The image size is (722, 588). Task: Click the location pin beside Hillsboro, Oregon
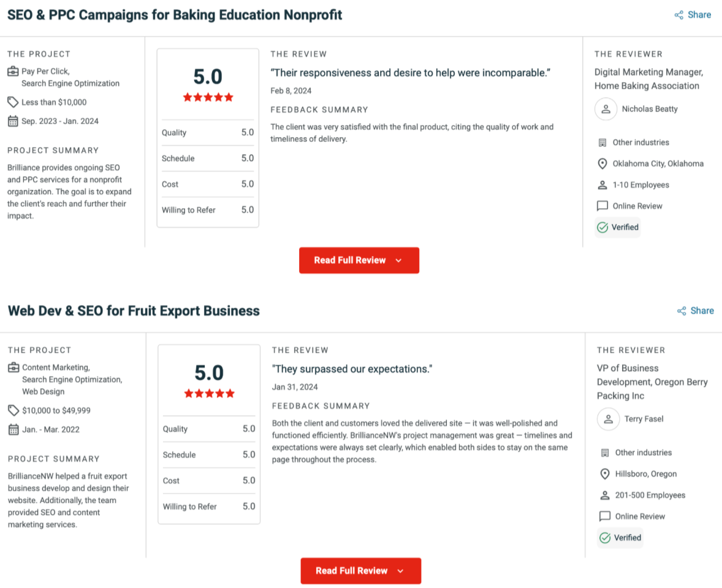click(x=604, y=474)
